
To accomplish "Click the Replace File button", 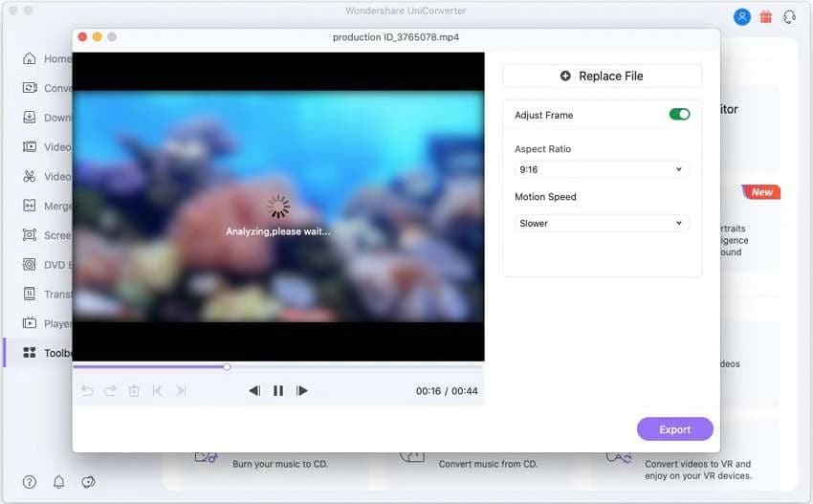I will [x=602, y=77].
